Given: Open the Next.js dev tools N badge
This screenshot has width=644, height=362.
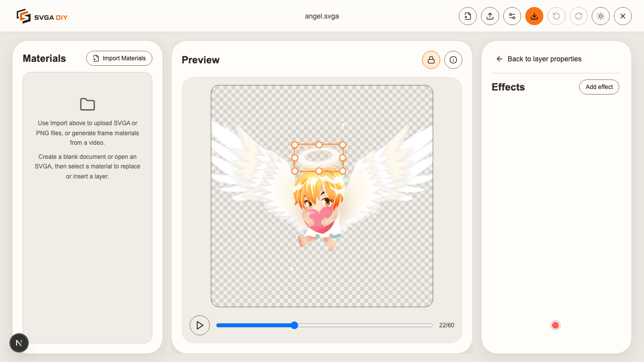Looking at the screenshot, I should [x=19, y=343].
